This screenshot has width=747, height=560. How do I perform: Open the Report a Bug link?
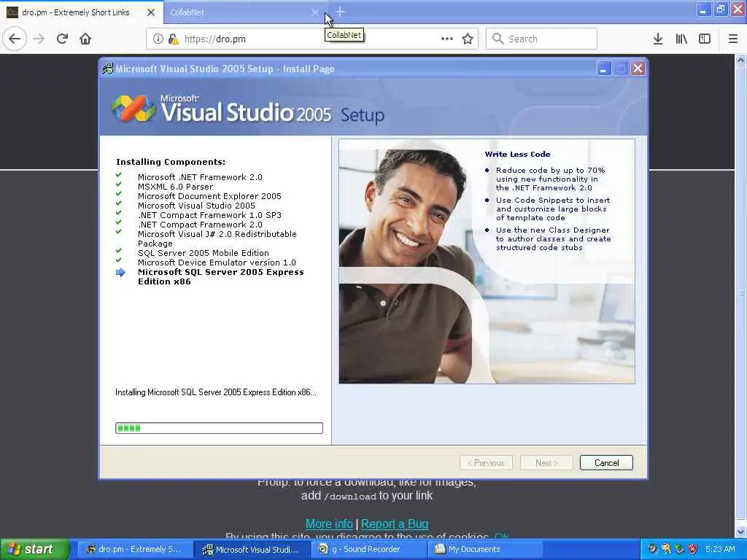(395, 524)
